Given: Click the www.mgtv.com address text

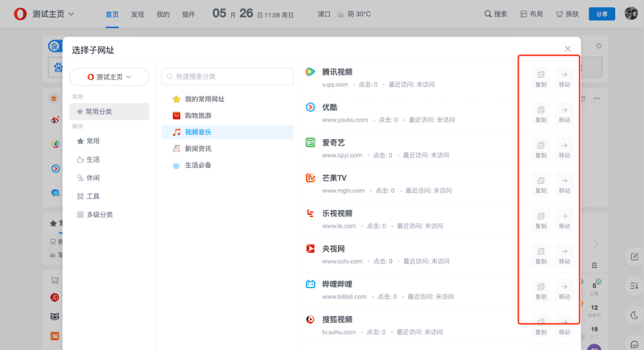Looking at the screenshot, I should (x=344, y=191).
